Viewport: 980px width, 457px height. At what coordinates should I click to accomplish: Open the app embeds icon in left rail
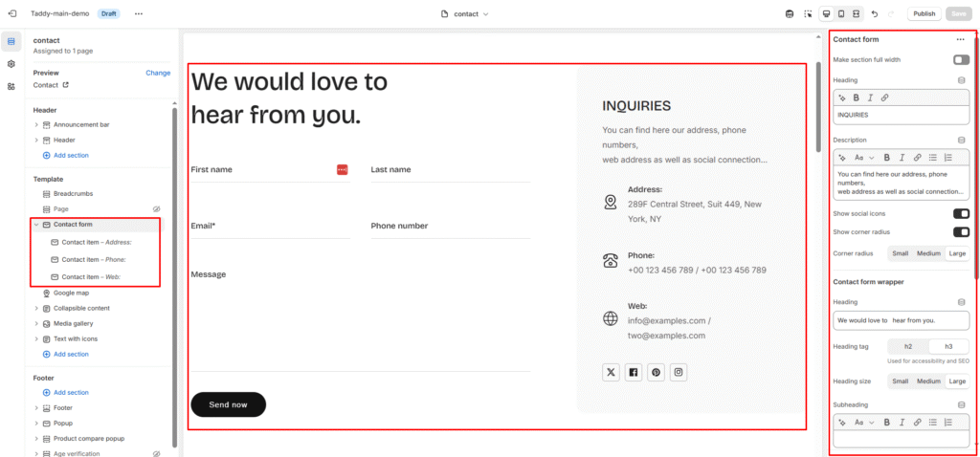[11, 86]
